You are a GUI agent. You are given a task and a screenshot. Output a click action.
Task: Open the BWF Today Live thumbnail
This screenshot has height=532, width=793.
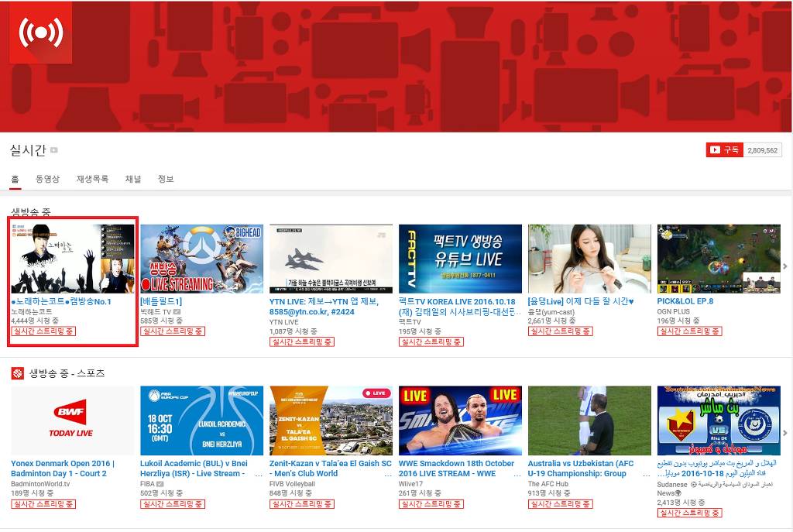tap(73, 420)
